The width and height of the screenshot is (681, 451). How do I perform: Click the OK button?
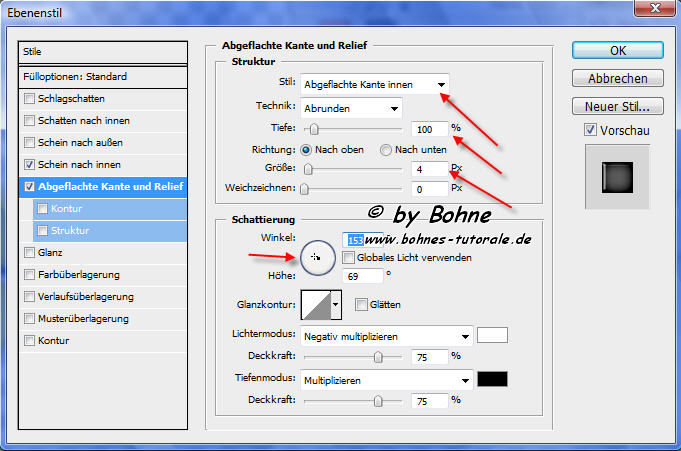617,51
